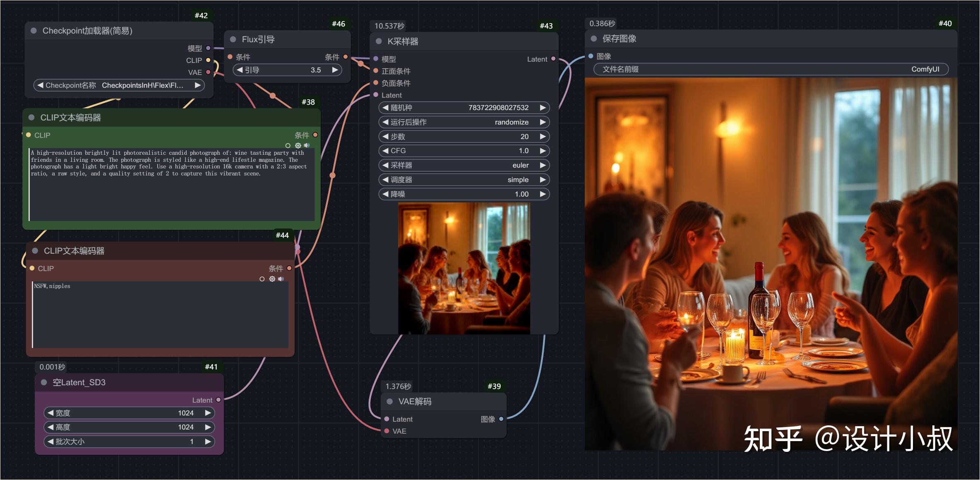Click VAE解码 图像 output port

pyautogui.click(x=501, y=419)
